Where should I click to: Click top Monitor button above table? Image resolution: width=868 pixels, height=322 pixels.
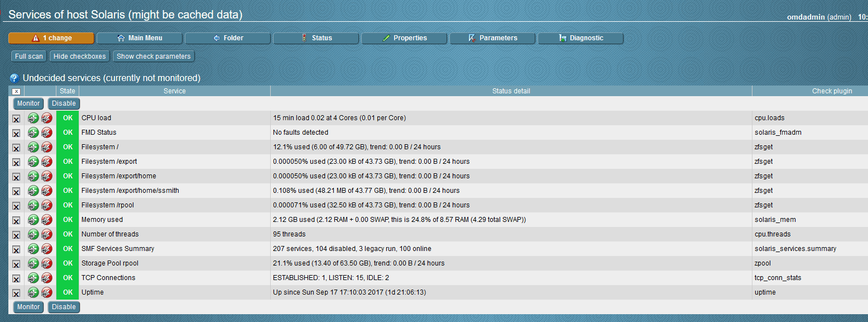tap(28, 103)
